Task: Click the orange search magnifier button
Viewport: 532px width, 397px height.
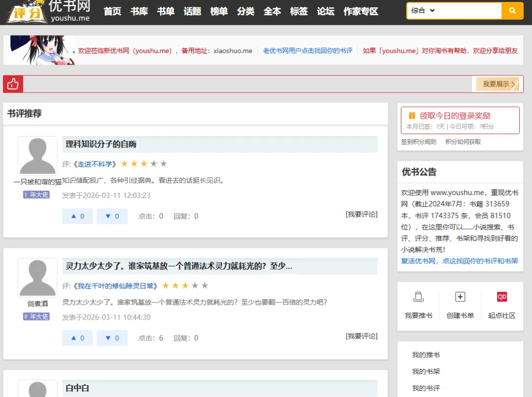Action: [512, 10]
